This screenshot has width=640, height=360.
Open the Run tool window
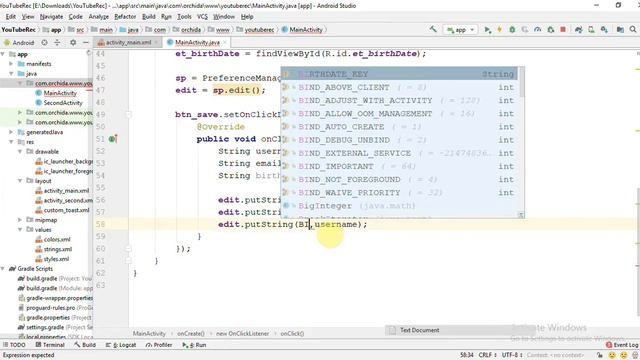tap(194, 345)
